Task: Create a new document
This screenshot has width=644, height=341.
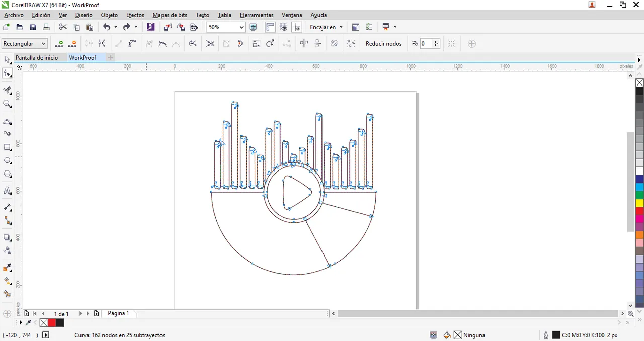Action: [x=7, y=27]
